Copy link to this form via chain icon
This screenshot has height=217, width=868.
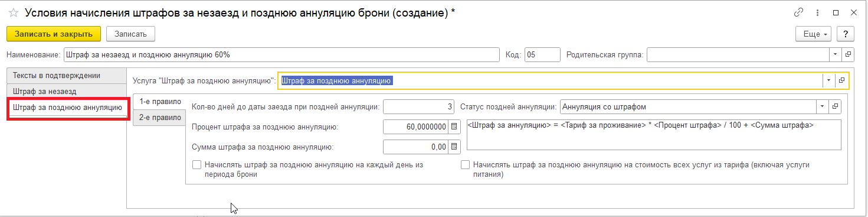pyautogui.click(x=799, y=12)
